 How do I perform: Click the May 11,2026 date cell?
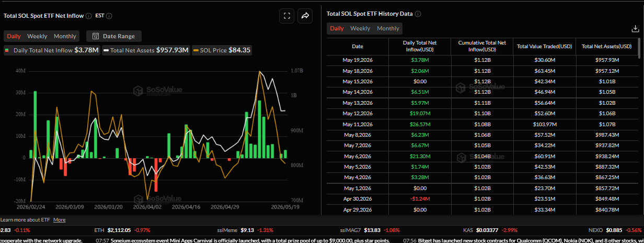[358, 124]
